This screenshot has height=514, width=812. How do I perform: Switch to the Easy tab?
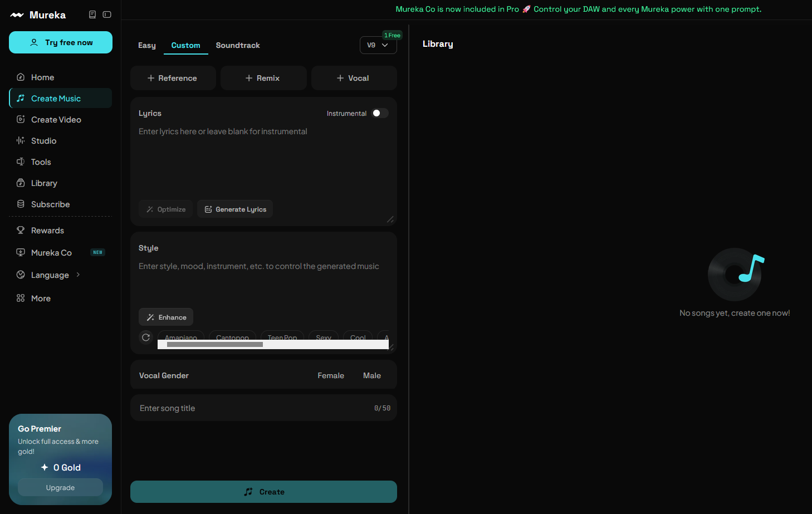147,45
